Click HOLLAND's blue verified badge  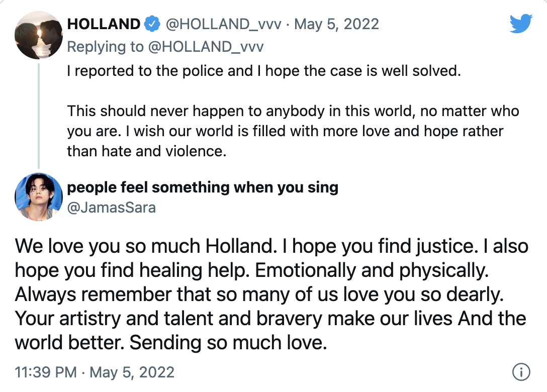pyautogui.click(x=152, y=24)
